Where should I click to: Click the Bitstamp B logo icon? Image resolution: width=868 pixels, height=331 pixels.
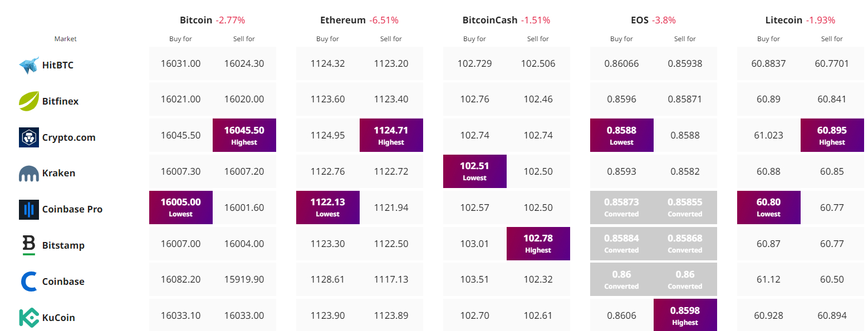(29, 245)
